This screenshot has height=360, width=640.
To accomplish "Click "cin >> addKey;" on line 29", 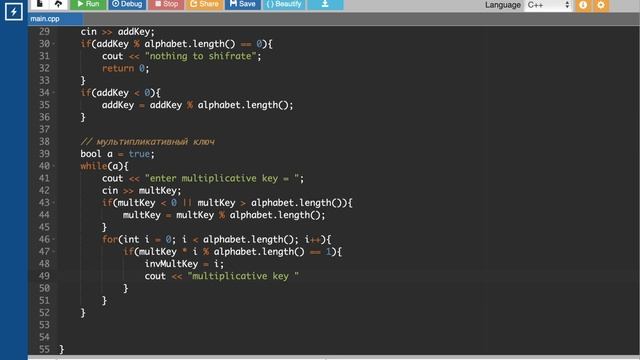I will pos(117,31).
